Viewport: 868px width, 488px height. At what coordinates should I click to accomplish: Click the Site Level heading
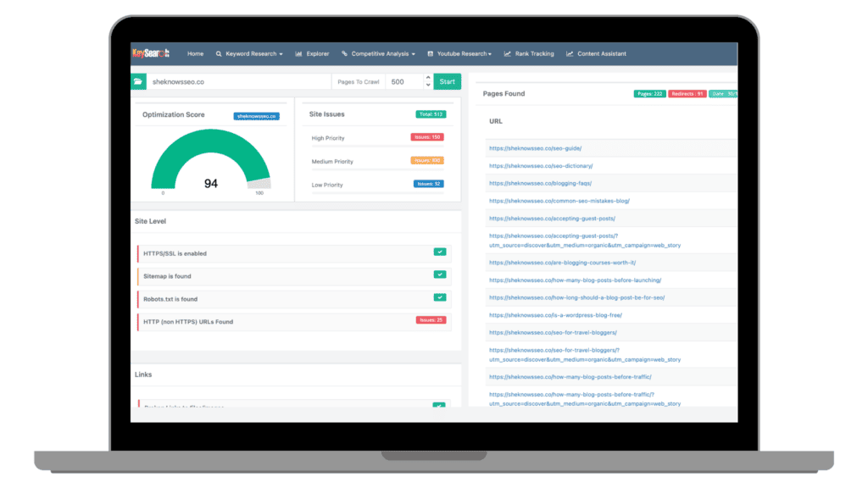pos(150,221)
